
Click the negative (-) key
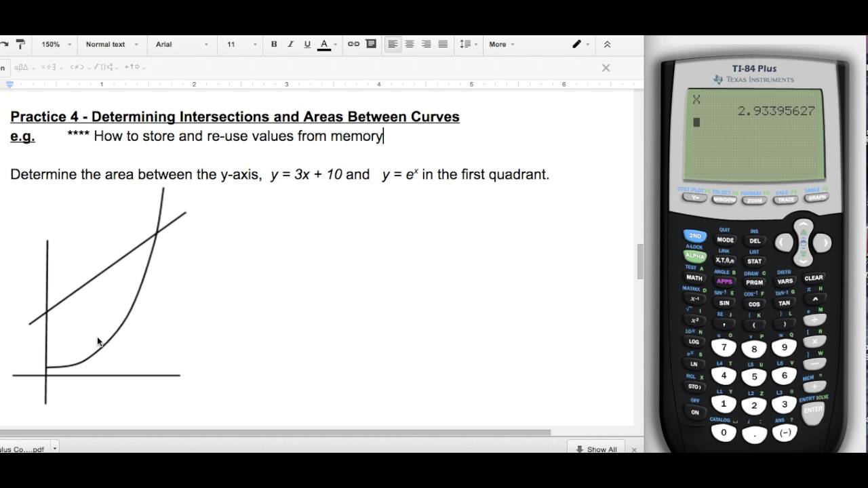(x=785, y=432)
